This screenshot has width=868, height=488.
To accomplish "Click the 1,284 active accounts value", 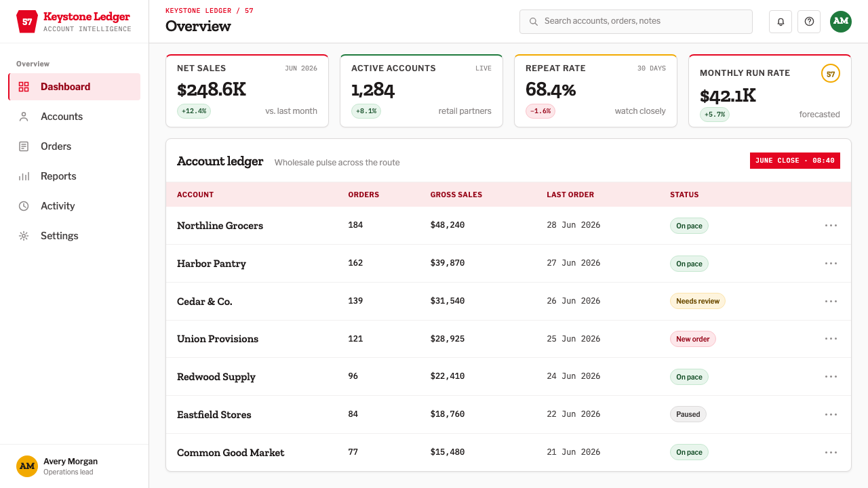I will (373, 89).
